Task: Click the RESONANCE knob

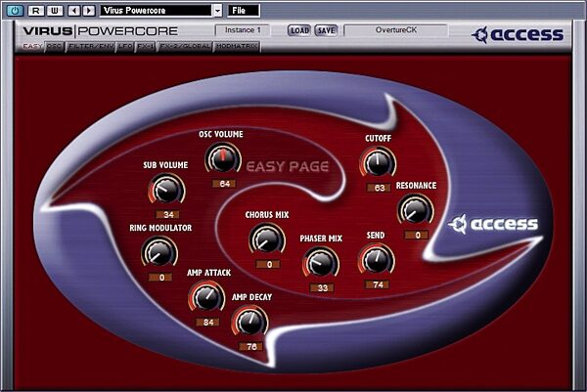Action: click(x=416, y=210)
